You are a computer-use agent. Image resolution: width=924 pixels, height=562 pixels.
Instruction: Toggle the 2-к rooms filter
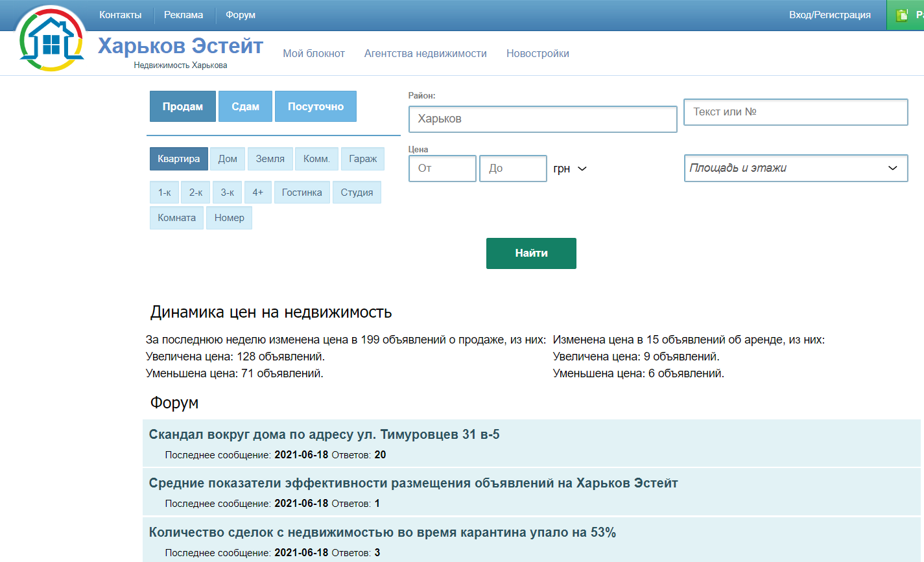(196, 193)
